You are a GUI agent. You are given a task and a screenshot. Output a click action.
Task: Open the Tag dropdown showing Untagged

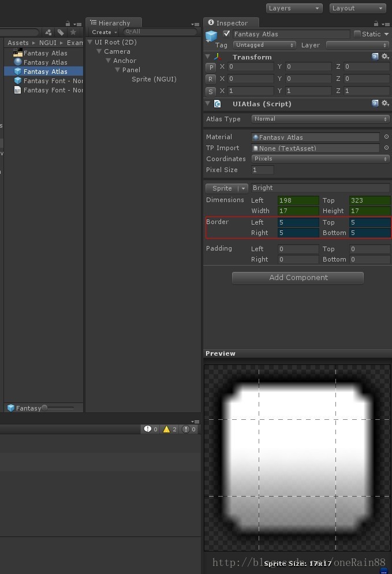(x=264, y=45)
